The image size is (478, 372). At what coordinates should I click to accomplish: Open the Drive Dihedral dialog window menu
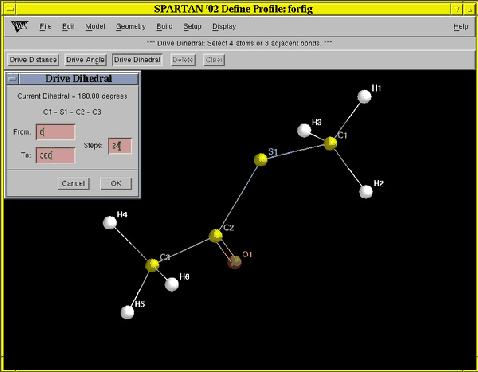click(13, 79)
